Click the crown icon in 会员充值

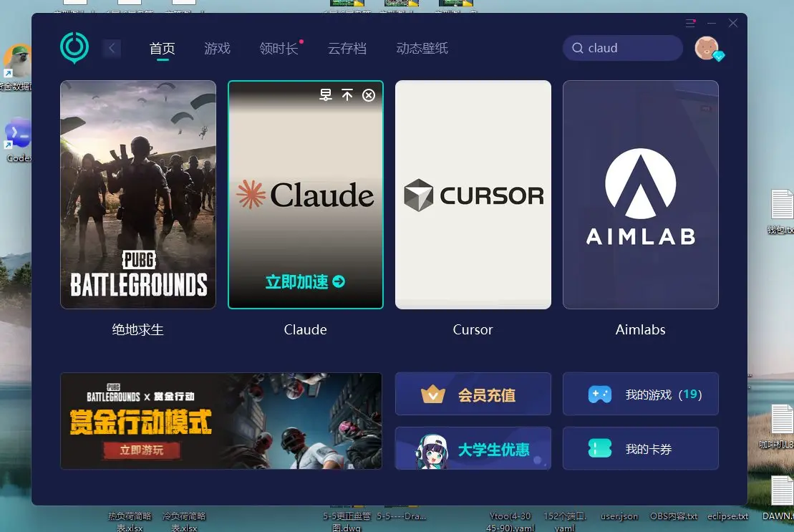point(433,395)
